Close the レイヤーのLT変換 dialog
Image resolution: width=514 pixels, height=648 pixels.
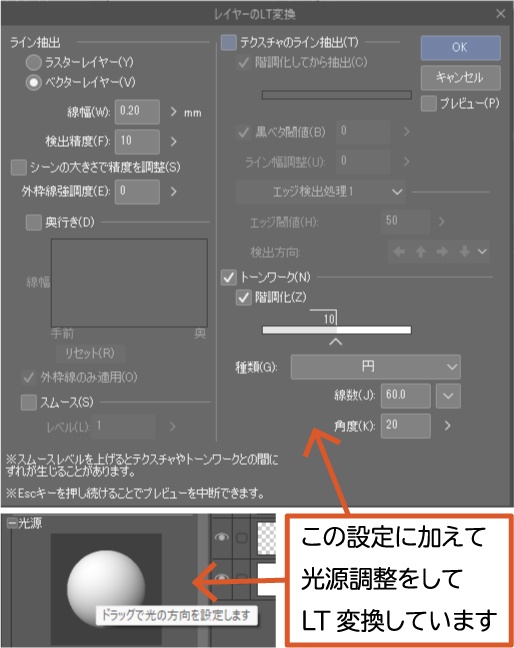(500, 14)
